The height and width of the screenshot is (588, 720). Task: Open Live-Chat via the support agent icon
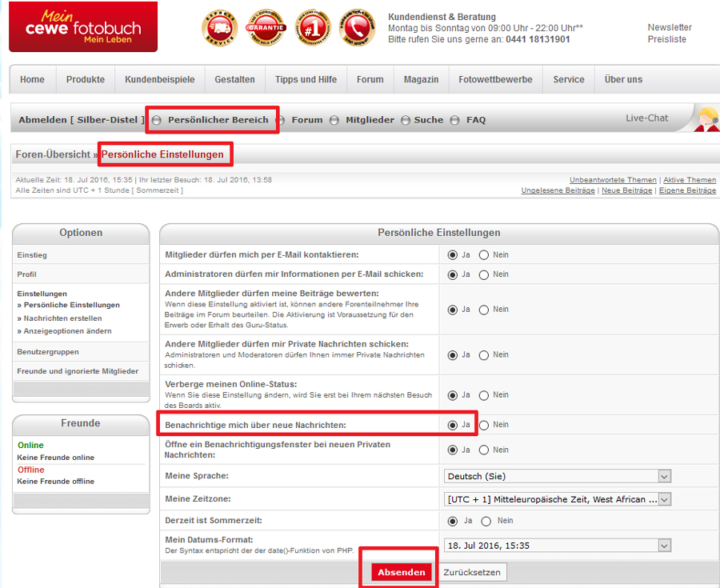click(x=706, y=119)
